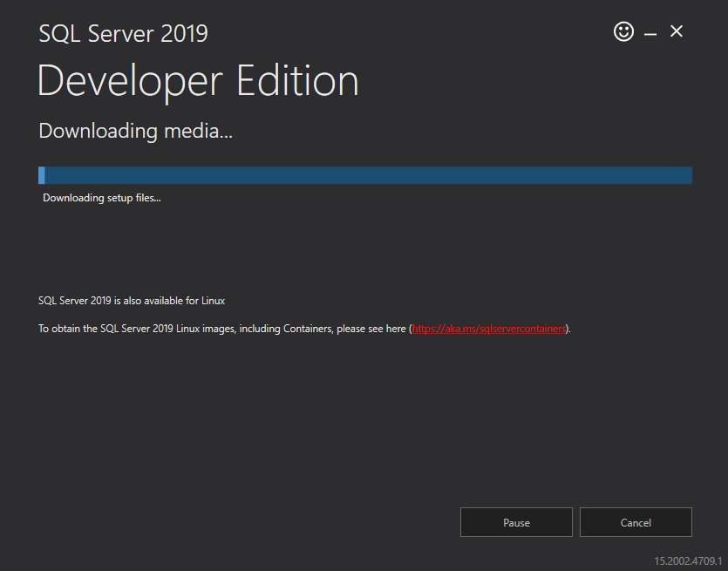Viewport: 728px width, 571px height.
Task: Close the SQL Server 2019 installer
Action: click(677, 32)
